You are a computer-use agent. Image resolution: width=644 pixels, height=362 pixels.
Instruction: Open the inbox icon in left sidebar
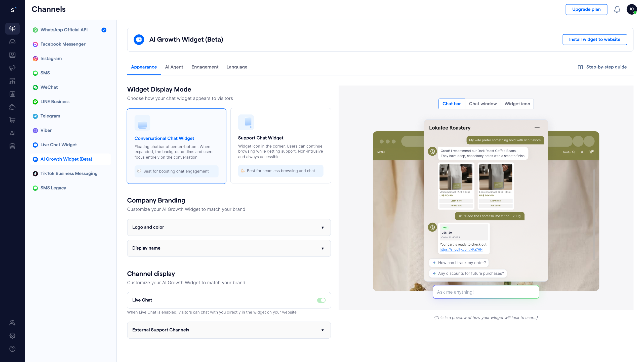(x=12, y=42)
